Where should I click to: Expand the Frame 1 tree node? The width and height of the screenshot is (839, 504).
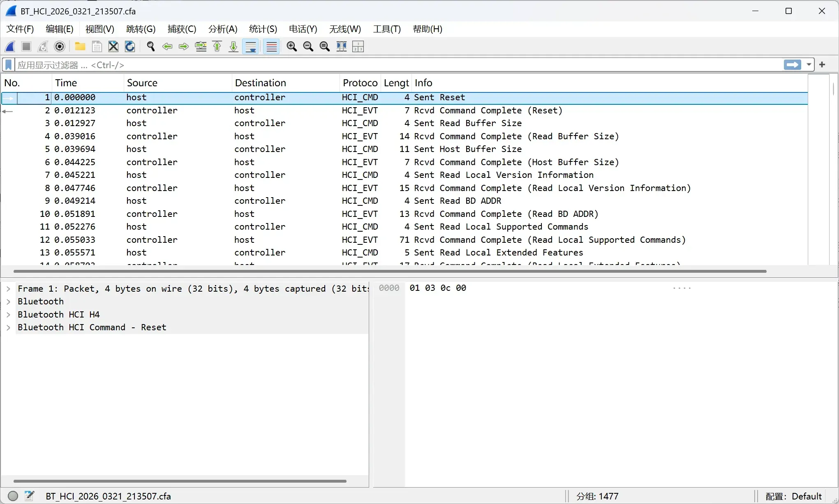pos(8,289)
